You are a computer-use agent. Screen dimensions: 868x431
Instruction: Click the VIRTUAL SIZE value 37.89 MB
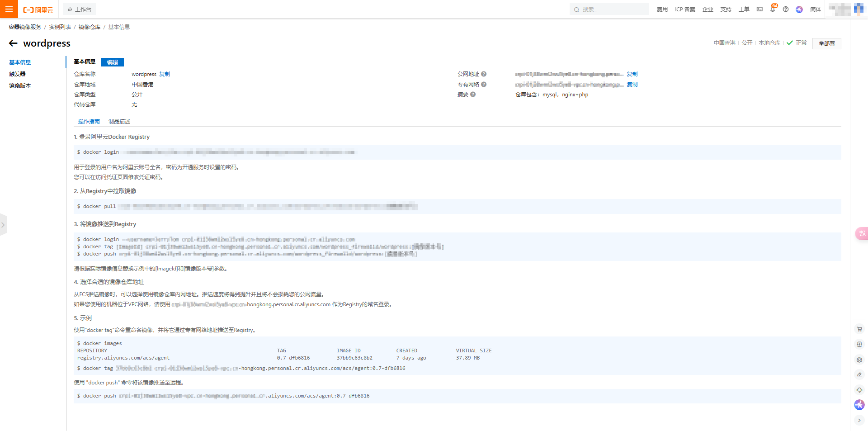coord(468,358)
